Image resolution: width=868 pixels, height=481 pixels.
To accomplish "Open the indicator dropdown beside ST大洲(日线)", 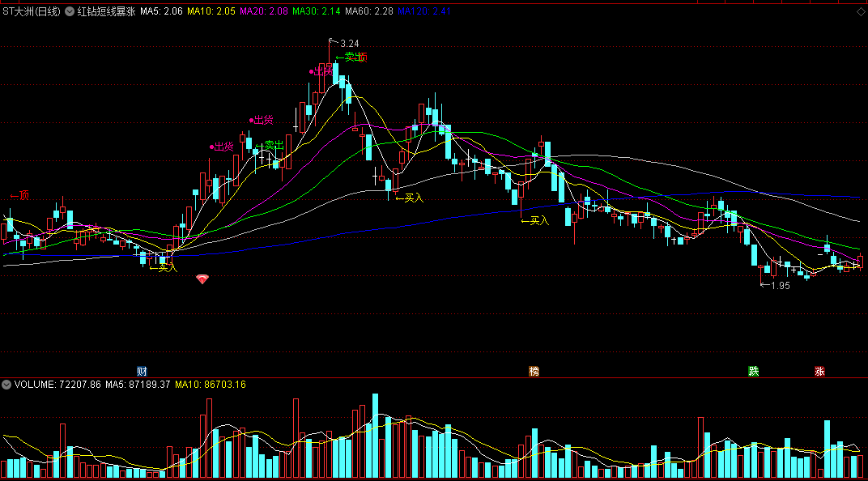I will tap(70, 11).
